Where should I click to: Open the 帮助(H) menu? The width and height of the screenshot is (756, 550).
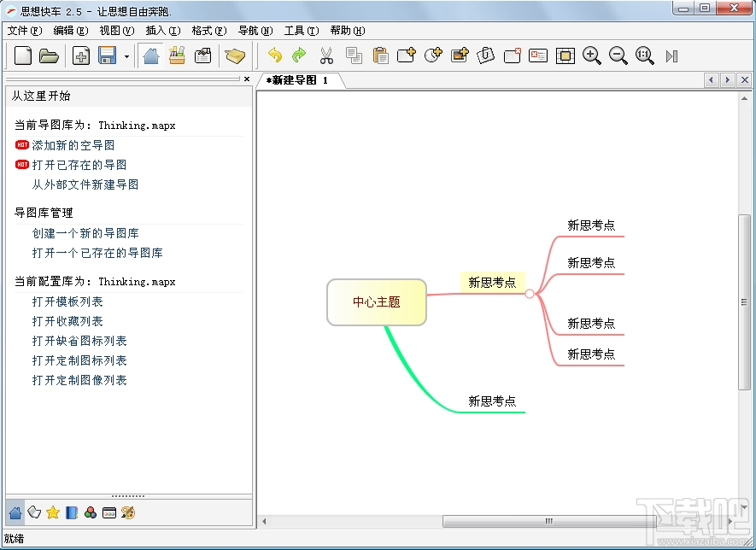click(x=348, y=31)
